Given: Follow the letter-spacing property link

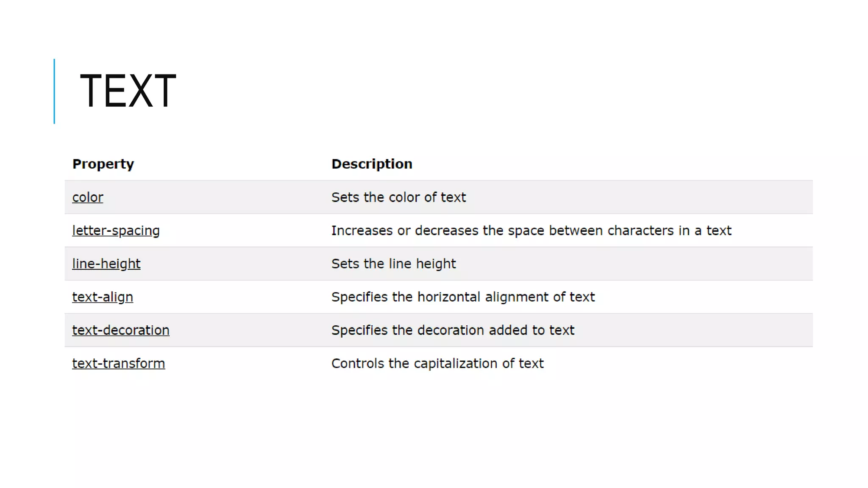Looking at the screenshot, I should click(116, 231).
